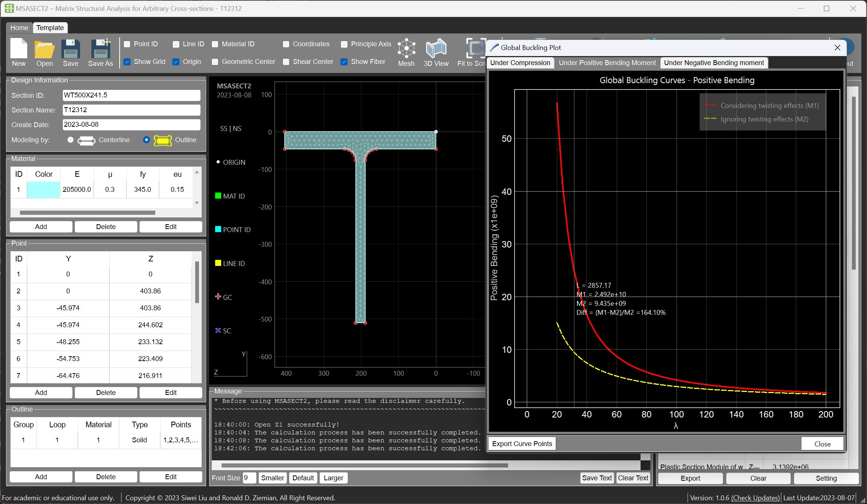Click the Default font size button
867x504 pixels.
coord(303,478)
